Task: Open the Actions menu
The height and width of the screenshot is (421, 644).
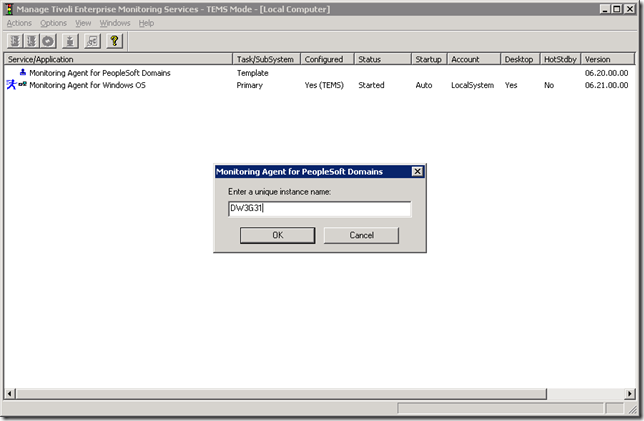Action: 19,23
